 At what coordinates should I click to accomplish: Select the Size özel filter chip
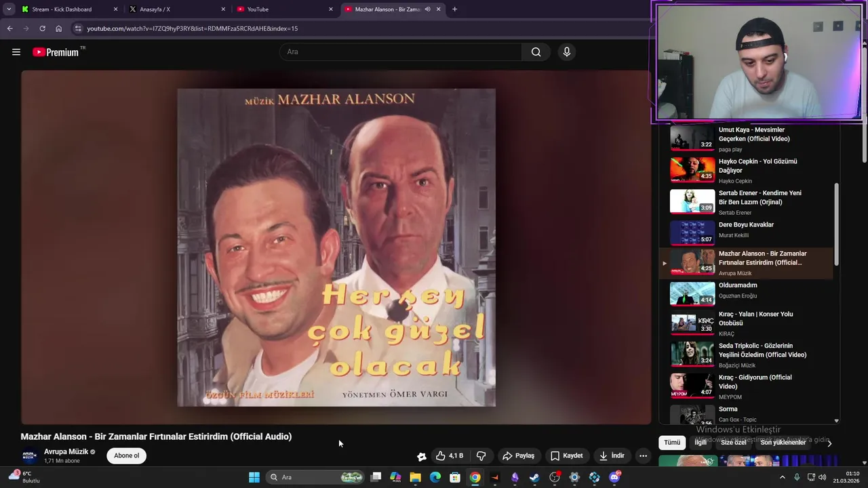click(733, 443)
